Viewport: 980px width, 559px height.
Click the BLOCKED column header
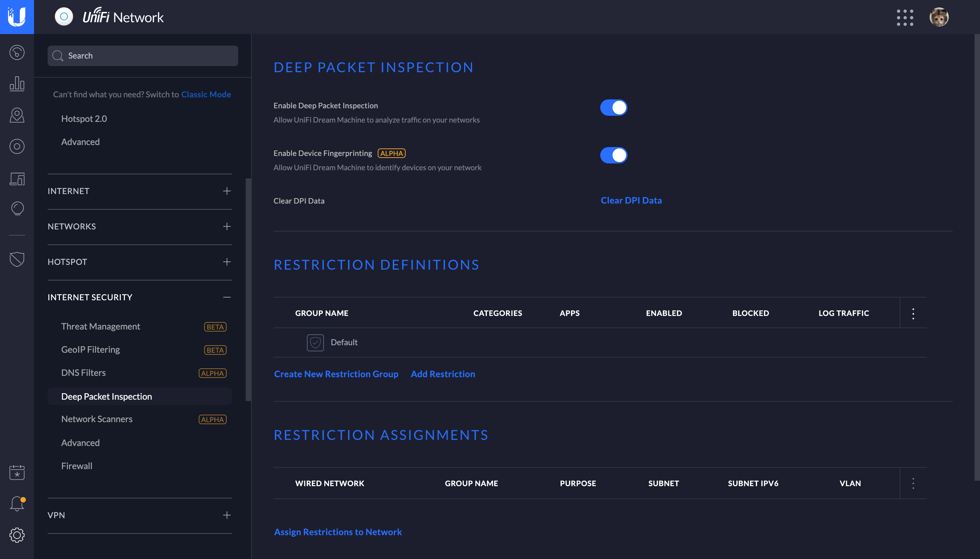tap(751, 313)
